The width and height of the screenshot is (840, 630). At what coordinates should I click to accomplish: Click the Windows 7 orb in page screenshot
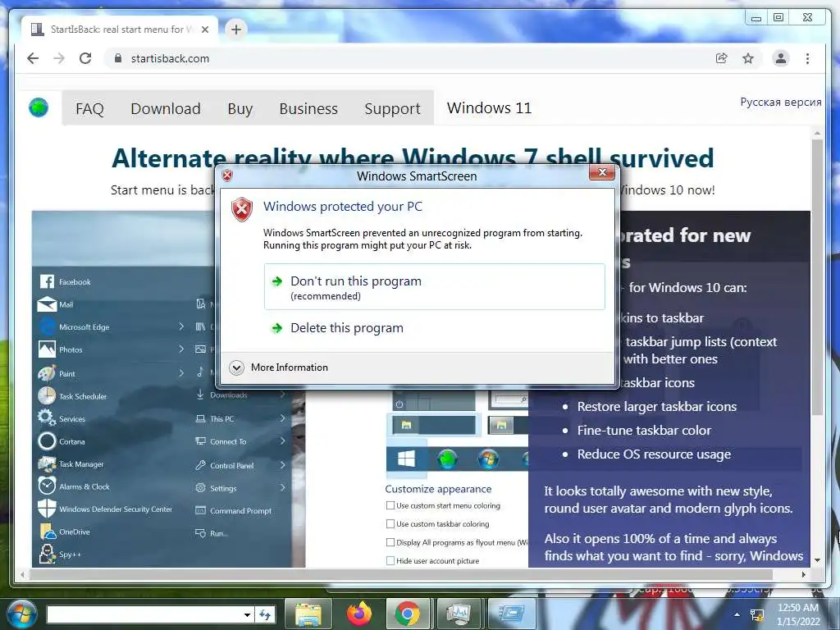point(488,459)
